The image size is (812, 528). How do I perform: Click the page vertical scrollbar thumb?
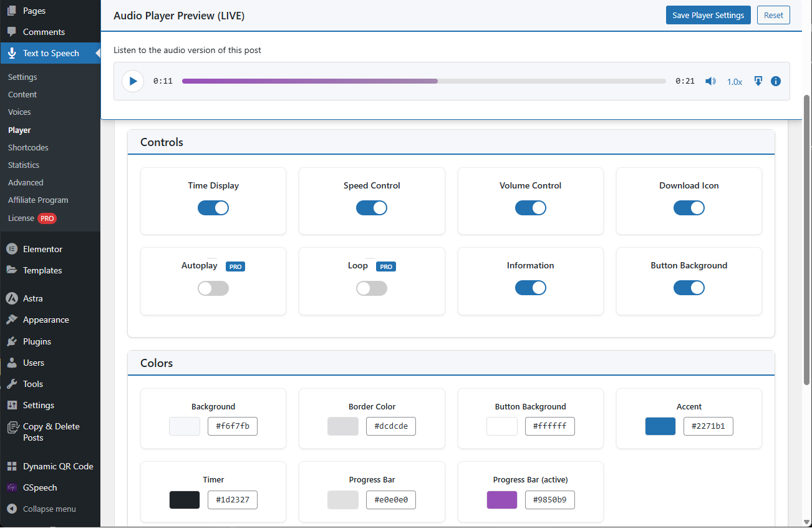(807, 240)
